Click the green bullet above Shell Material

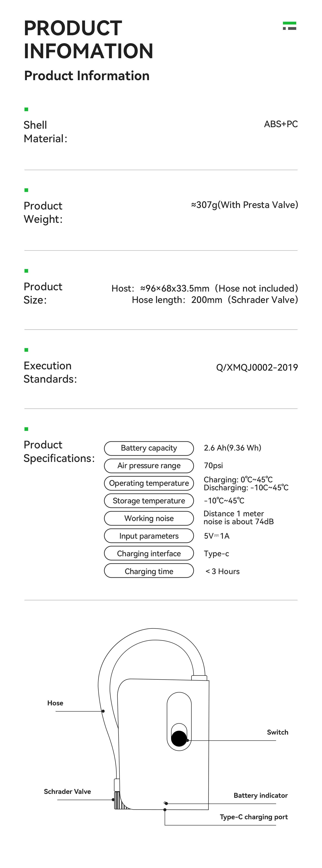pyautogui.click(x=26, y=109)
